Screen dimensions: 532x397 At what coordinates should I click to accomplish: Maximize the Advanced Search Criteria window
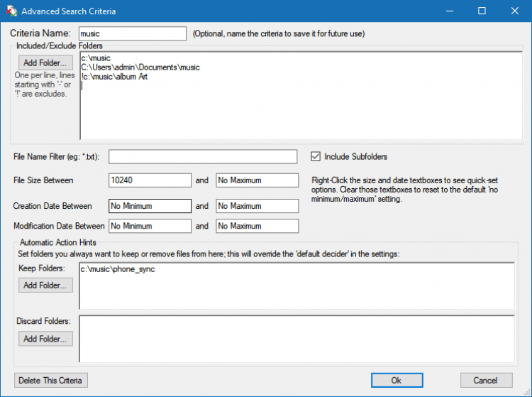click(x=482, y=11)
